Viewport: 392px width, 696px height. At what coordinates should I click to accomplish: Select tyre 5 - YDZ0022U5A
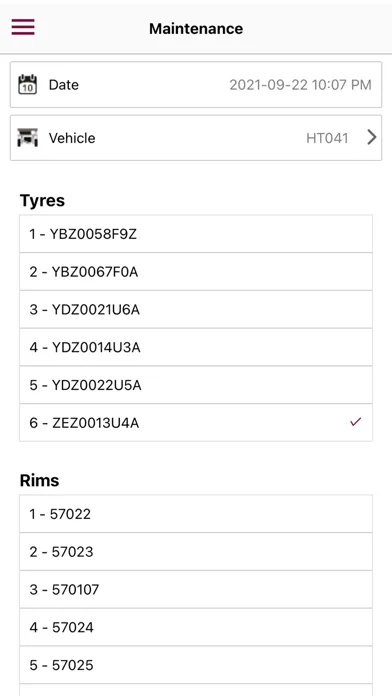(196, 385)
